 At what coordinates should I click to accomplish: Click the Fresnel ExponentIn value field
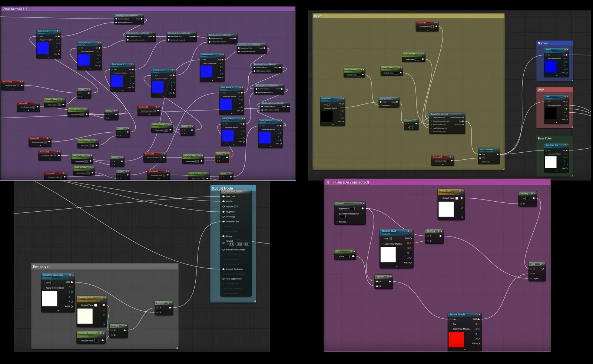pos(352,208)
